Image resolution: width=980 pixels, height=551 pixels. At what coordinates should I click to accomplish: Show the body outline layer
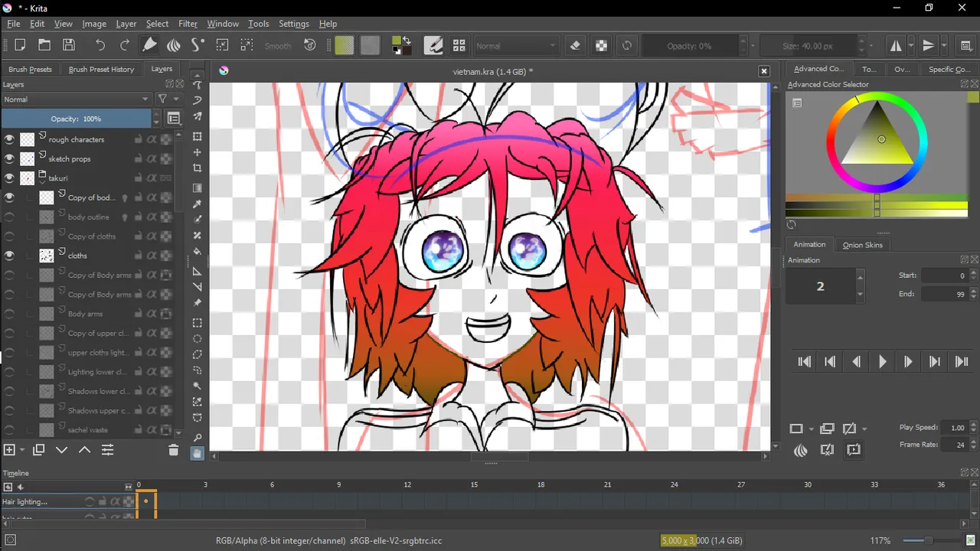[x=9, y=217]
